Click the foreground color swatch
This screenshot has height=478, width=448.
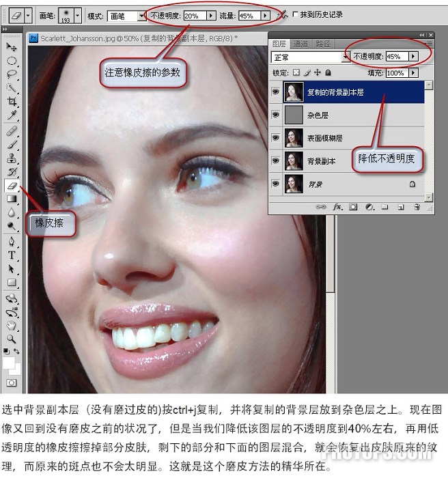coord(9,363)
